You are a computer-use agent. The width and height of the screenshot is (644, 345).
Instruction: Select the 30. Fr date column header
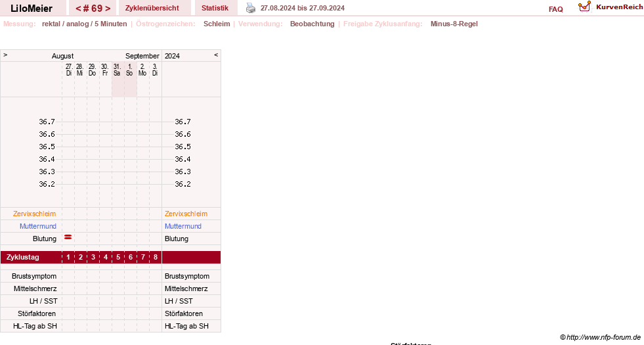[105, 70]
